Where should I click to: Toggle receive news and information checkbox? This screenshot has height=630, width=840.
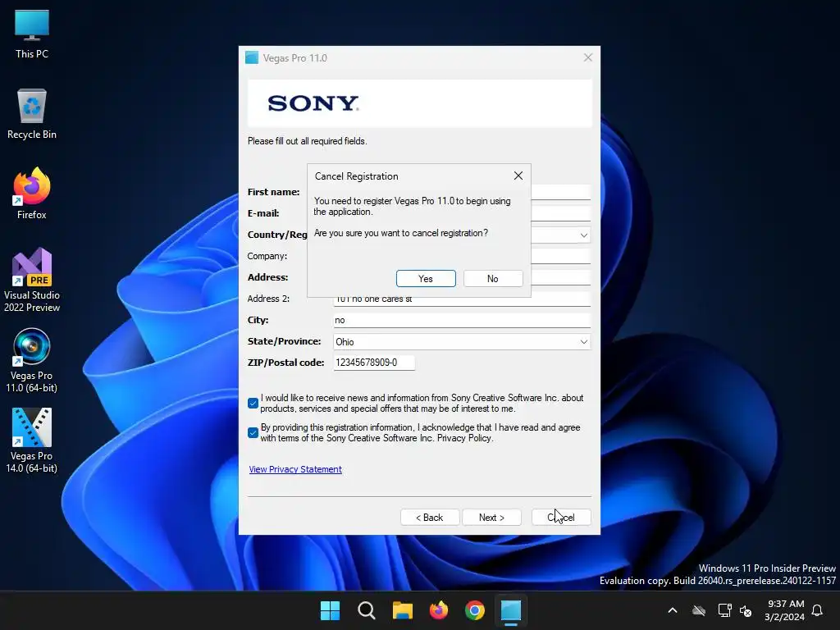coord(253,404)
